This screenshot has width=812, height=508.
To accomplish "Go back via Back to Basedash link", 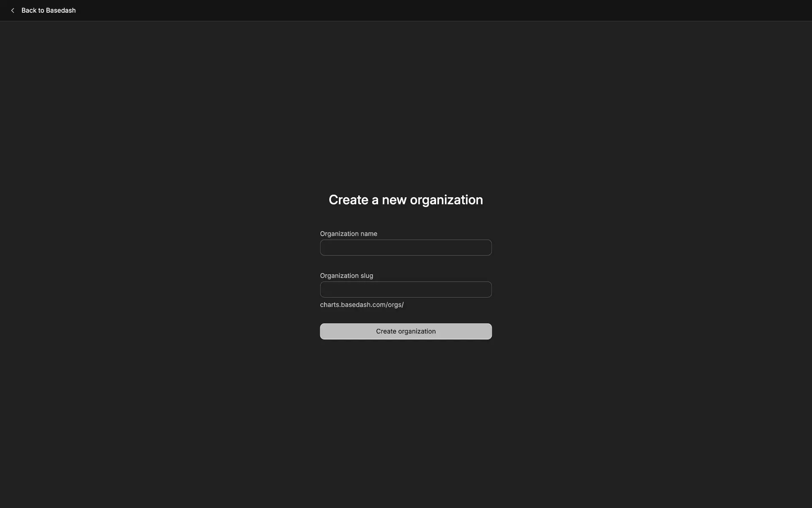I will coord(48,11).
